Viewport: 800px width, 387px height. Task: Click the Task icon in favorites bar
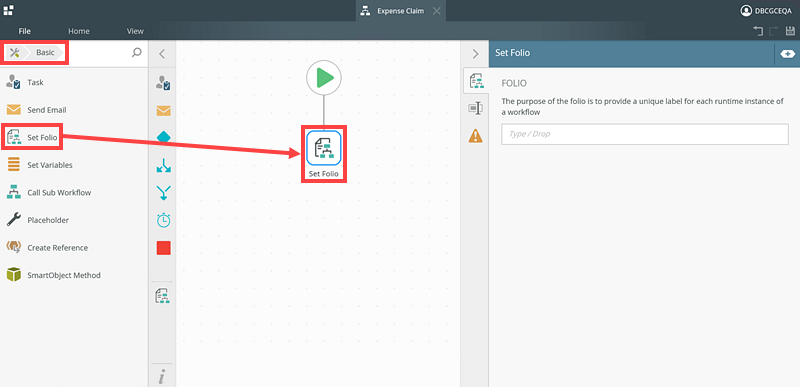[163, 83]
